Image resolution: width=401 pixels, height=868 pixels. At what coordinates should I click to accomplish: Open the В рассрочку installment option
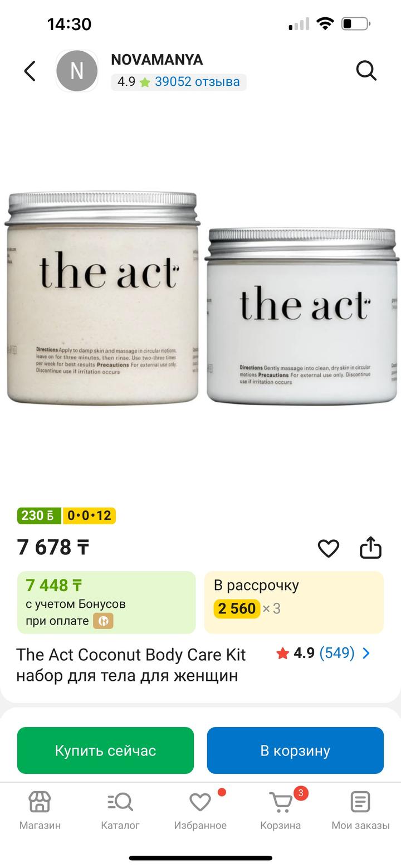294,602
